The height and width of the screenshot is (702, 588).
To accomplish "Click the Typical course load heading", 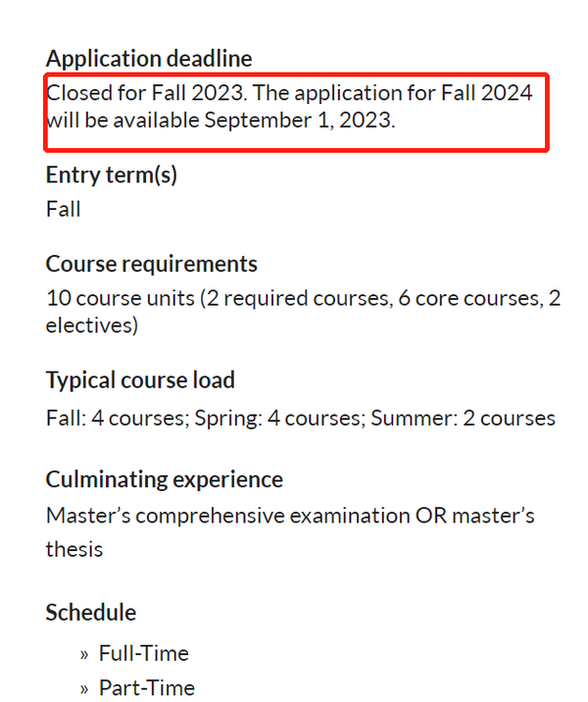I will tap(140, 380).
